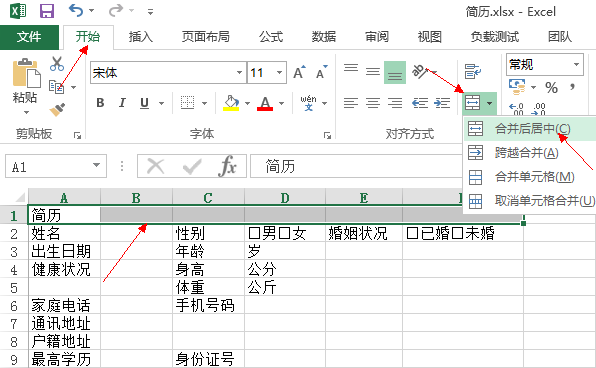Viewport: 596px width, 368px height.
Task: Select 合并后居中(C) menu item
Action: point(530,129)
